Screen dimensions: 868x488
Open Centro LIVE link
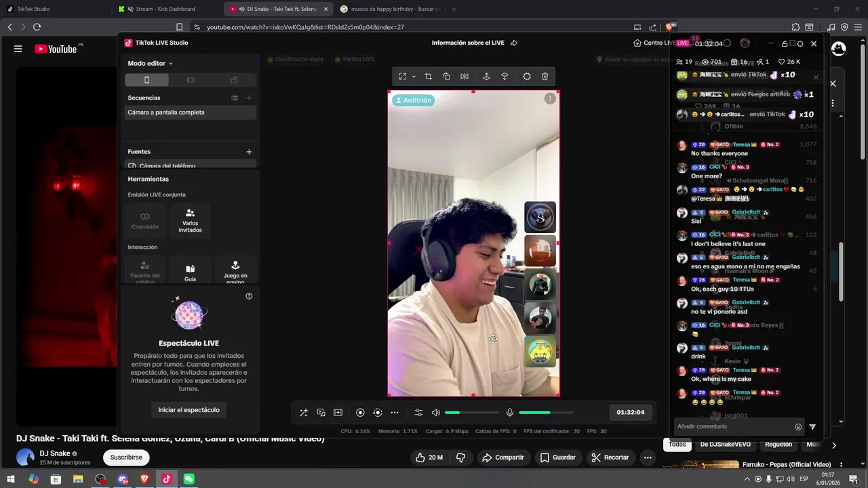point(654,43)
